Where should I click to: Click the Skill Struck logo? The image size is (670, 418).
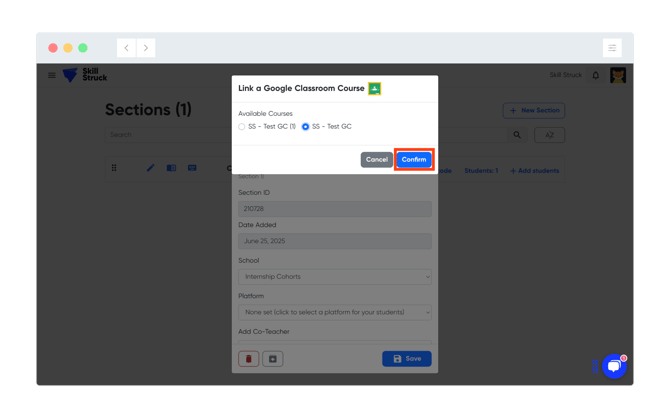(84, 75)
